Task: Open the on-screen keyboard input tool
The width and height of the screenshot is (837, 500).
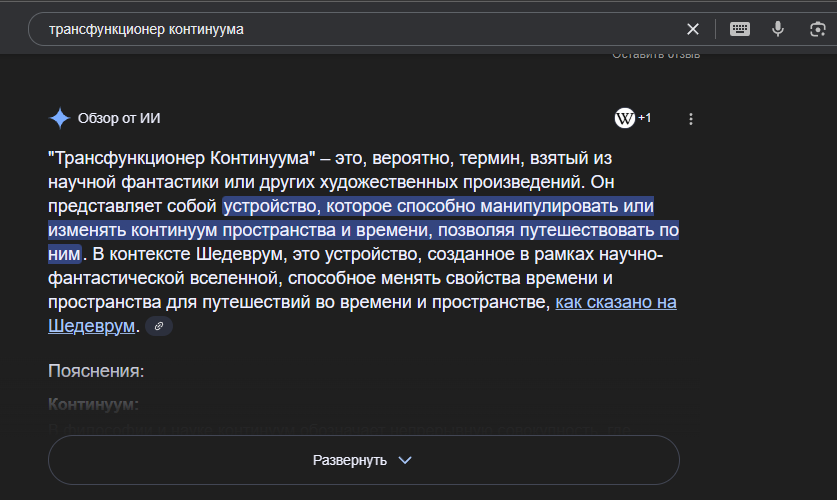Action: [x=739, y=29]
